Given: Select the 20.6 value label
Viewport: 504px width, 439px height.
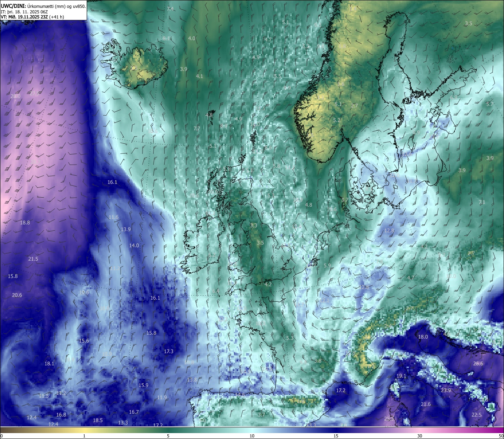Looking at the screenshot, I should (17, 295).
